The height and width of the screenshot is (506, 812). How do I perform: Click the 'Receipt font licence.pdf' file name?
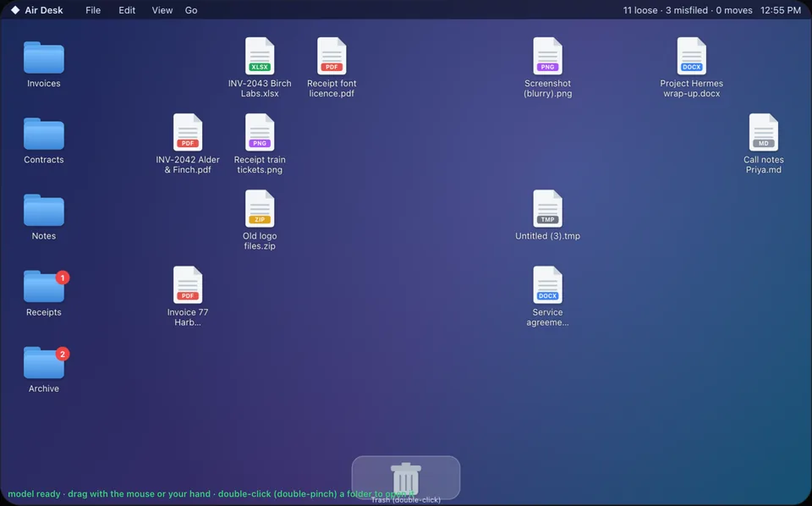tap(332, 89)
